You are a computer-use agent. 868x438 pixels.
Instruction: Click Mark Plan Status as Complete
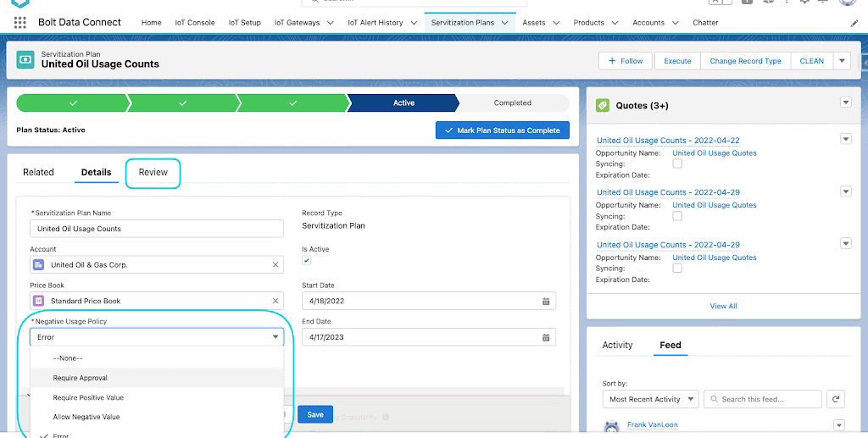point(503,130)
